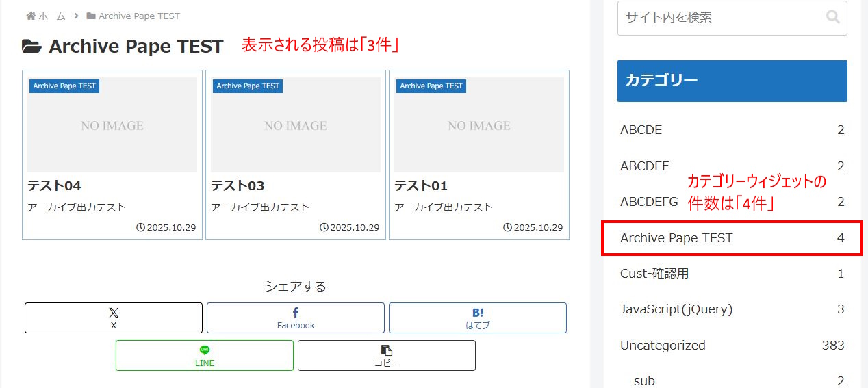The height and width of the screenshot is (388, 868).
Task: Click the folder icon in breadcrumb
Action: pyautogui.click(x=91, y=16)
